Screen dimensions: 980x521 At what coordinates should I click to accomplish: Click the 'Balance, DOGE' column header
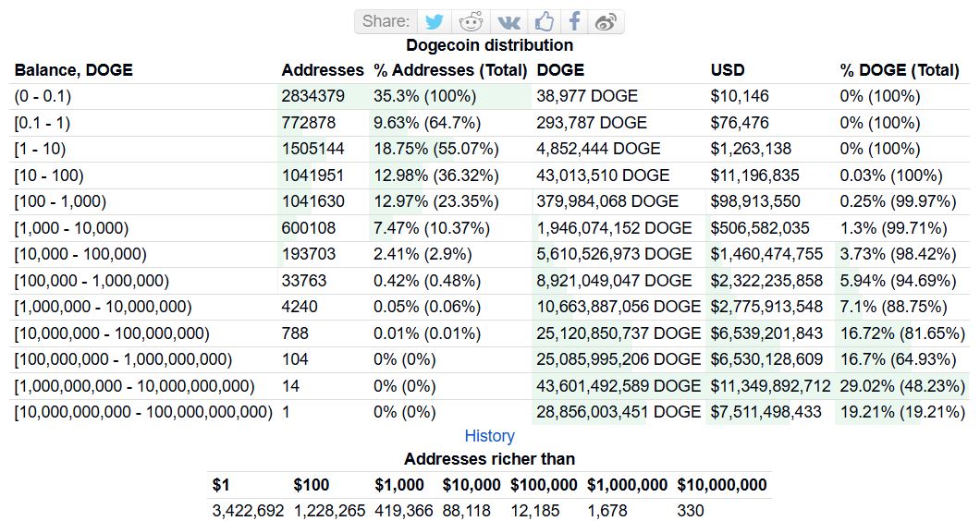tap(73, 70)
